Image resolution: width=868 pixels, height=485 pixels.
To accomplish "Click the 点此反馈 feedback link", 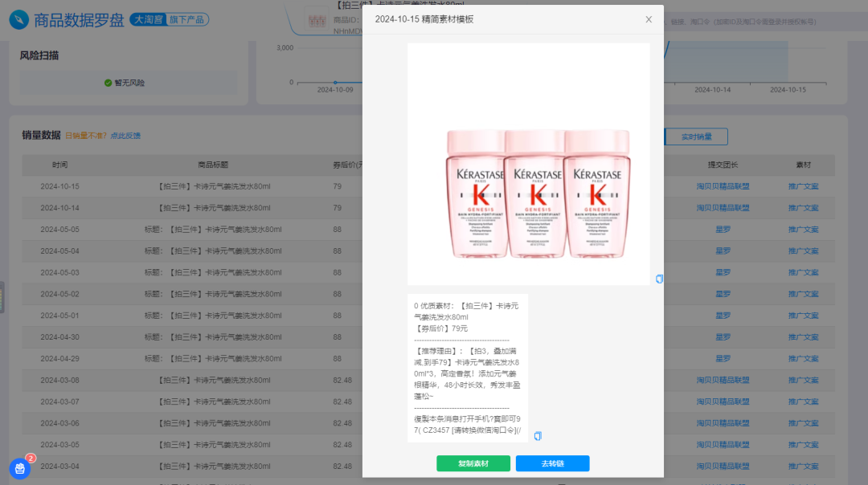I will pyautogui.click(x=125, y=136).
